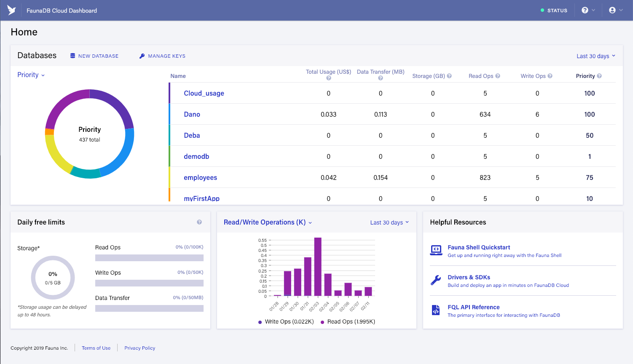The width and height of the screenshot is (633, 364).
Task: Open the employees database
Action: [200, 177]
